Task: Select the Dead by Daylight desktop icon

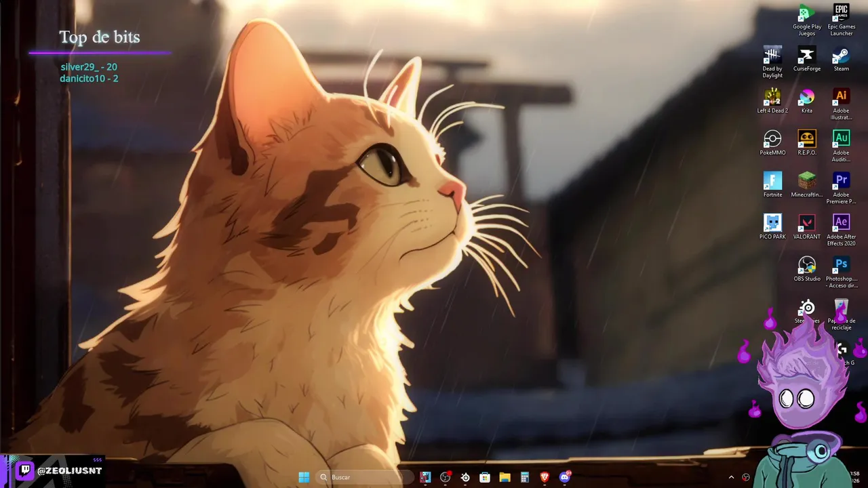Action: (x=772, y=62)
